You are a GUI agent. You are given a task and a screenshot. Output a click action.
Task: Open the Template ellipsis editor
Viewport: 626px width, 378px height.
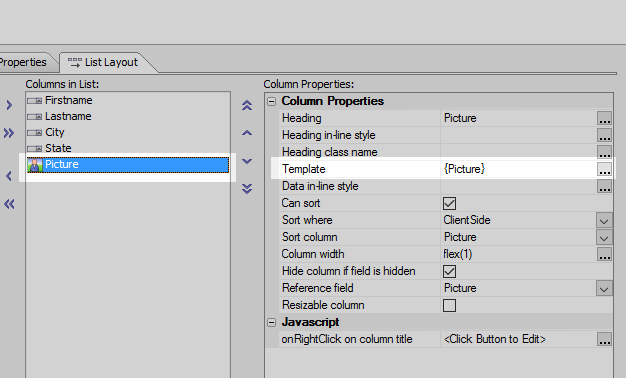tap(604, 169)
